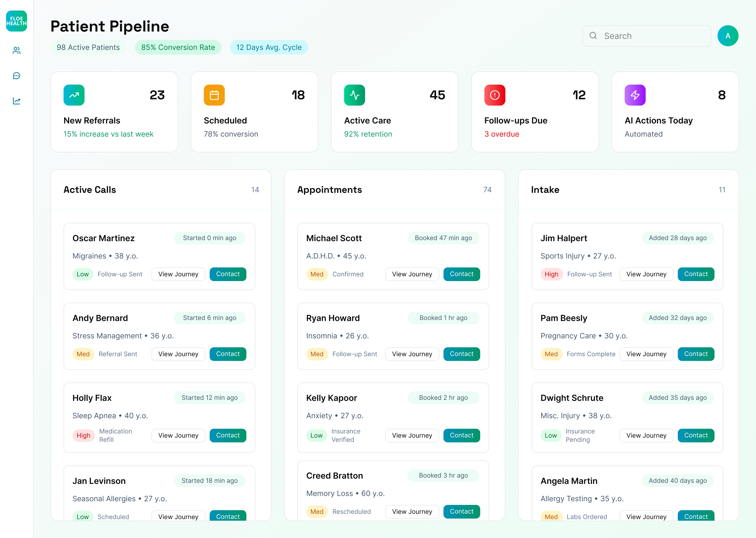The image size is (756, 538).
Task: Contact Michael Scott
Action: click(x=461, y=274)
